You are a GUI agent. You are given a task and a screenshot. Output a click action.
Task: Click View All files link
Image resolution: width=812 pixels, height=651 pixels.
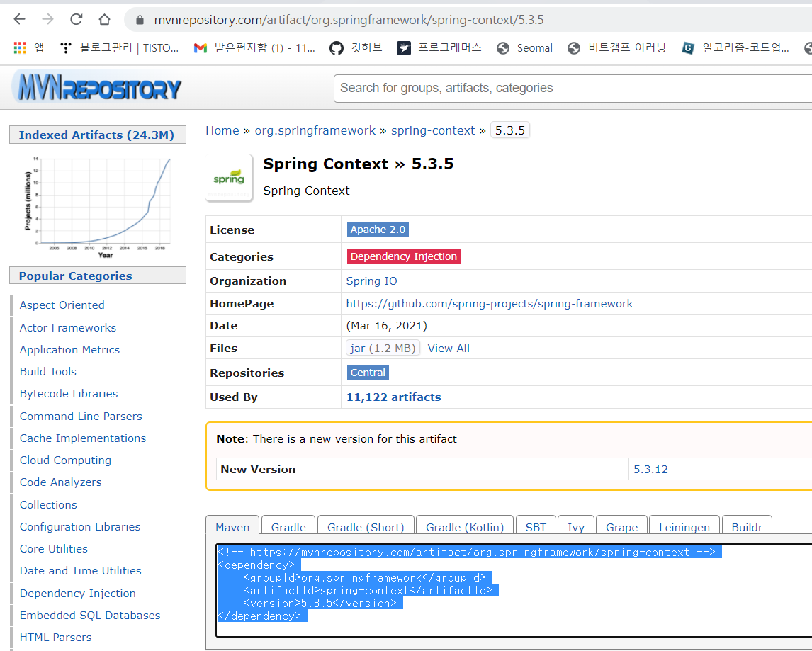pyautogui.click(x=449, y=348)
